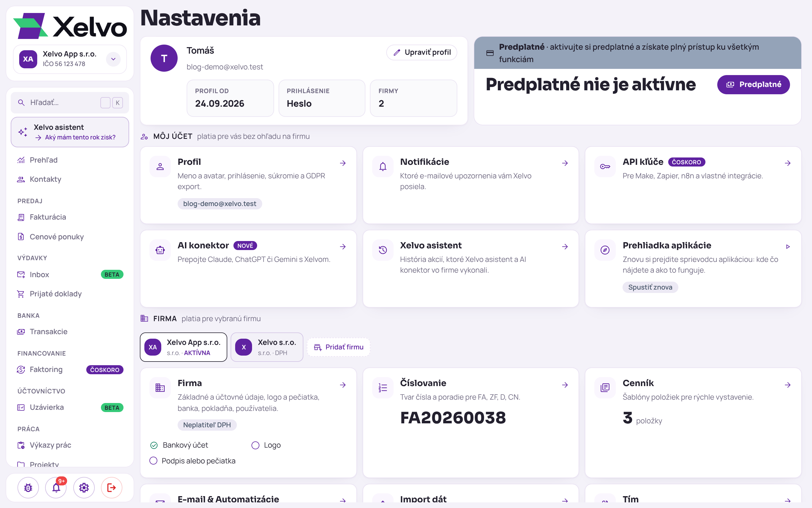Click the T avatar for Tomáš
Viewport: 812px width, 508px height.
(164, 58)
